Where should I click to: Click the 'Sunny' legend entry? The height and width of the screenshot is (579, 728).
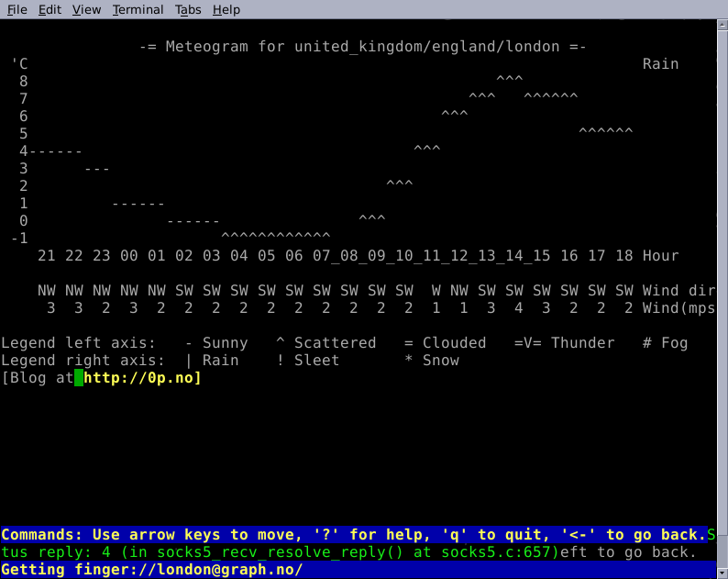pyautogui.click(x=225, y=343)
